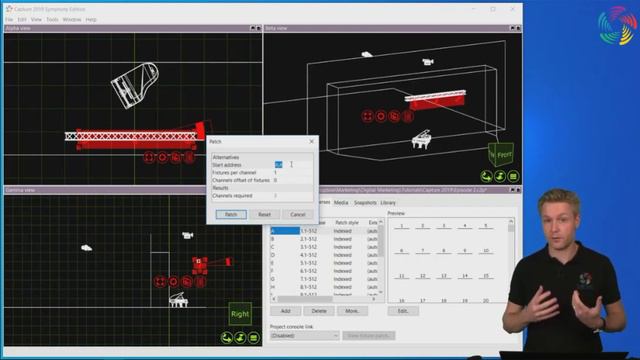Viewport: 640px width, 360px height.
Task: Click the four-corner red manipulator icon in Beta view
Action: coord(367,116)
